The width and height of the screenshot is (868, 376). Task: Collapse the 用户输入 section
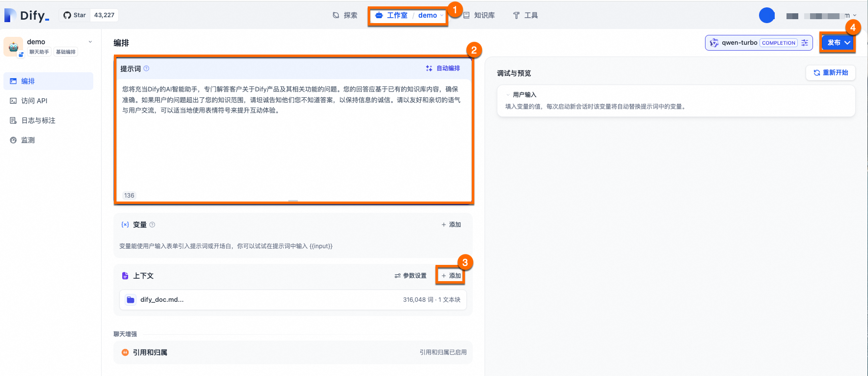[x=508, y=95]
